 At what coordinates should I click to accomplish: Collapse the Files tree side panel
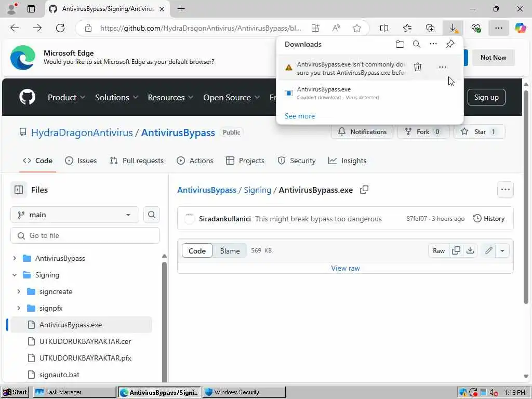pos(19,190)
